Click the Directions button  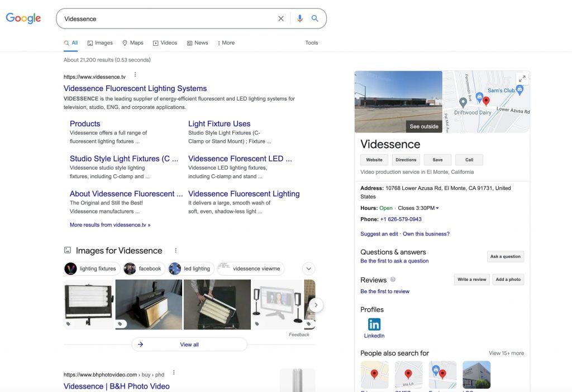(406, 160)
